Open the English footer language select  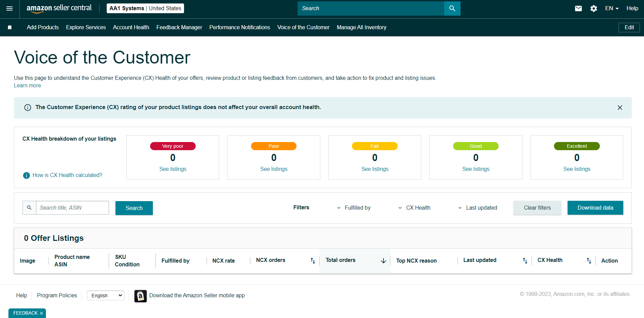(x=106, y=296)
